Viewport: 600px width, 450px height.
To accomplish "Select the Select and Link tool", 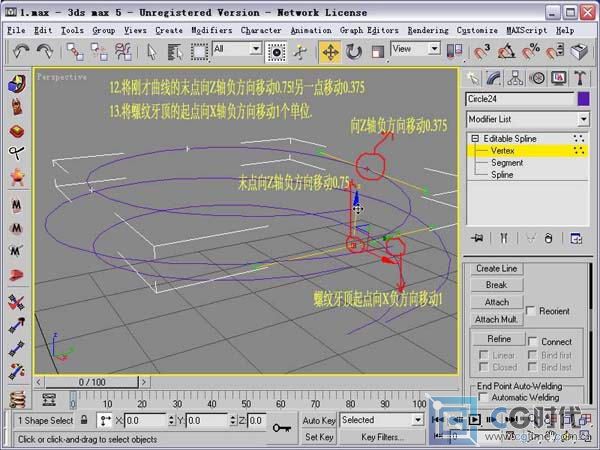I will click(x=75, y=52).
